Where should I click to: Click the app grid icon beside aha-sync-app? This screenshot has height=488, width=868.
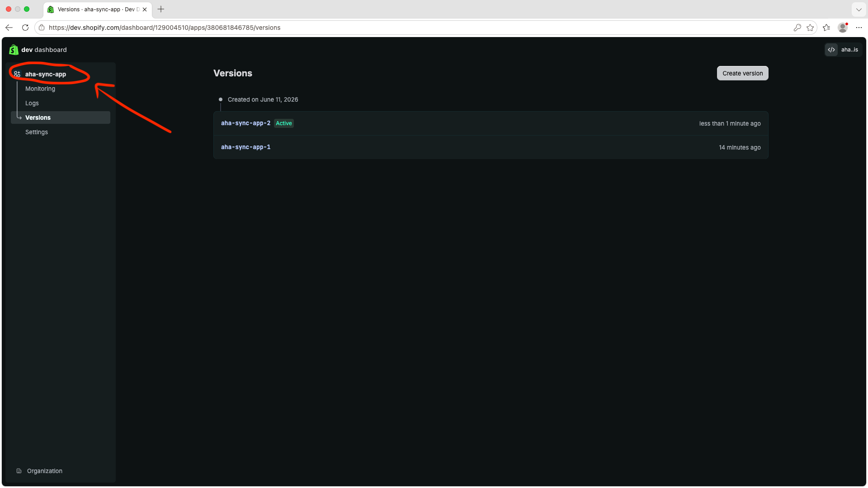[17, 74]
